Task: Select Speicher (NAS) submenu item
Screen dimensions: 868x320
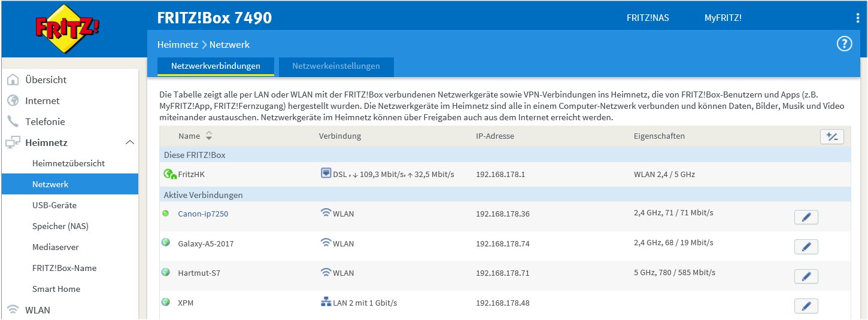Action: pos(60,226)
